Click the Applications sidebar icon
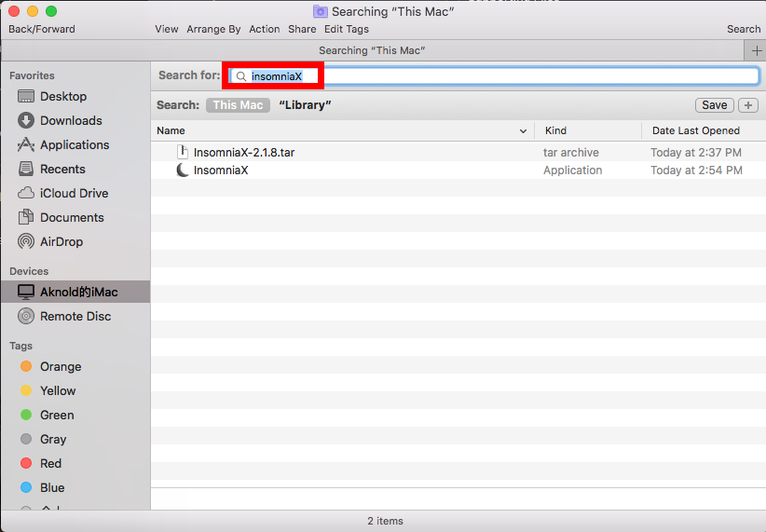This screenshot has height=532, width=766. coord(26,144)
